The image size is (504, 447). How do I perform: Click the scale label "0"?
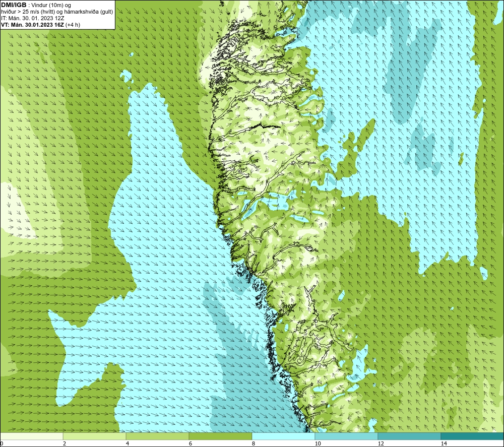coord(2,443)
